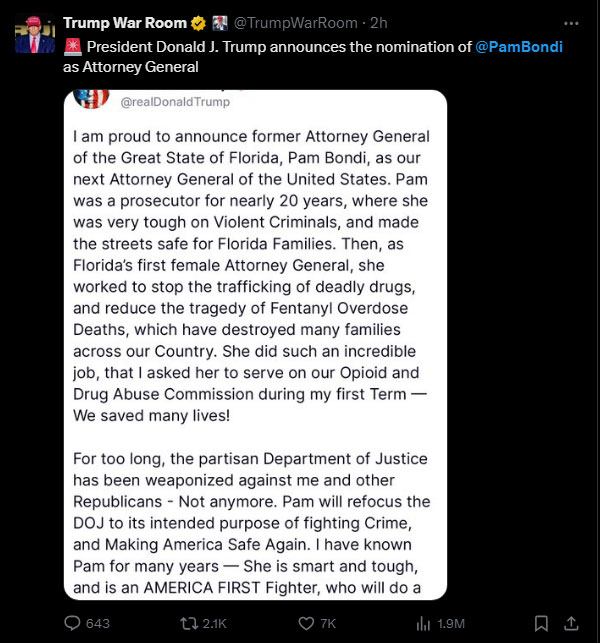Click the 643 replies count
This screenshot has height=643, width=600.
coord(98,623)
